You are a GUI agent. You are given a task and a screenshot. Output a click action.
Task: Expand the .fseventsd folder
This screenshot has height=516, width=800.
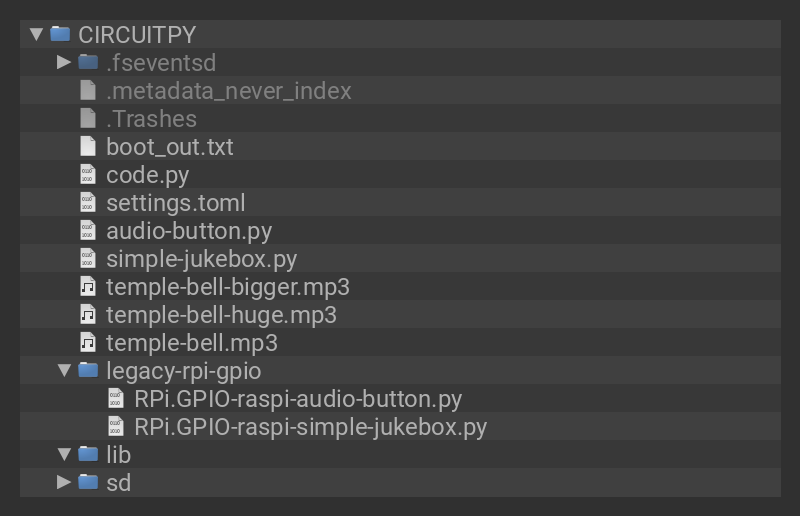point(64,62)
